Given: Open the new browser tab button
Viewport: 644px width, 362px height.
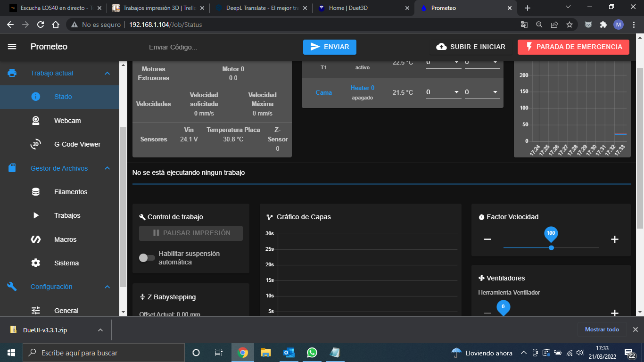Looking at the screenshot, I should [x=528, y=8].
